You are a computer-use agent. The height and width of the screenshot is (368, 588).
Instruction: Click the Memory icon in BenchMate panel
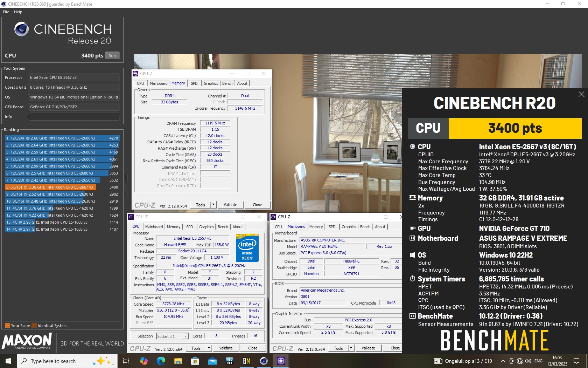[x=413, y=198]
